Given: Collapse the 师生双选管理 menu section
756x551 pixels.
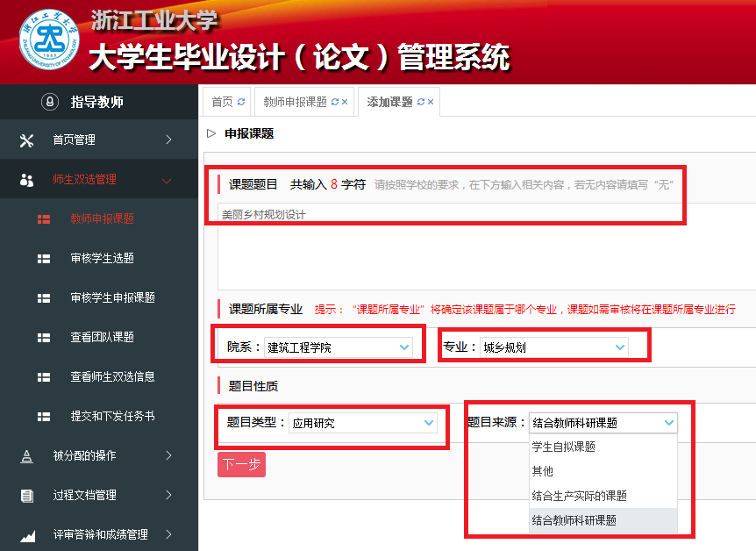Looking at the screenshot, I should [98, 179].
